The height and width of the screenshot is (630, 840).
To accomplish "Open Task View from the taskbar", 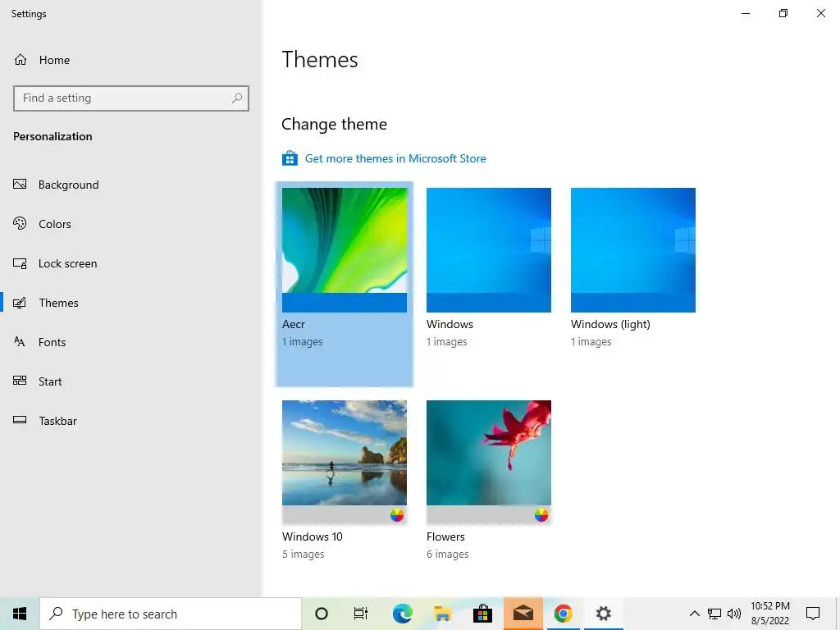I will 361,614.
